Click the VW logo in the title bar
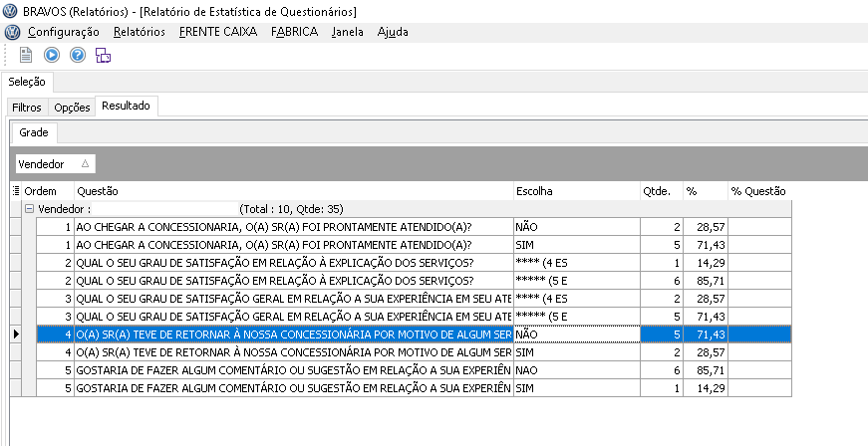868x446 pixels. pos(10,11)
